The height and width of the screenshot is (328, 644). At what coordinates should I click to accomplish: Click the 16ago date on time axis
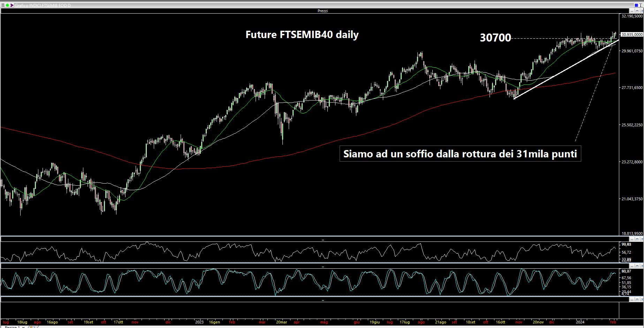[52, 322]
